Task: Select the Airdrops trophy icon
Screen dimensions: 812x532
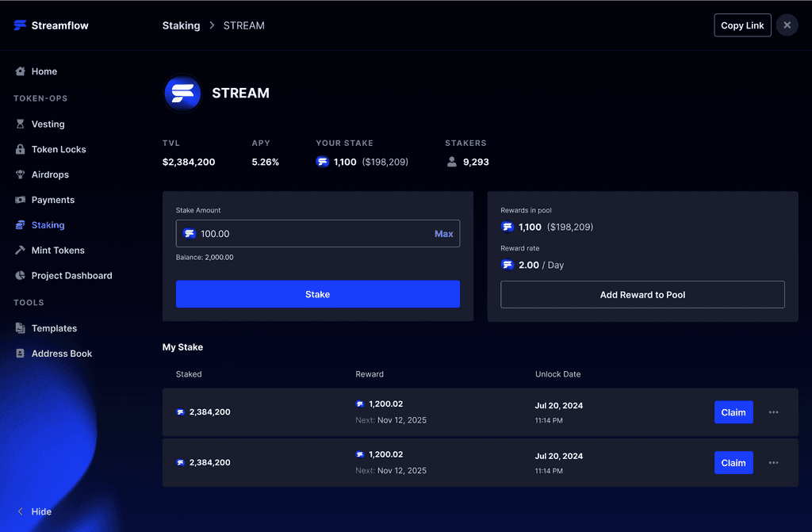Action: pyautogui.click(x=20, y=174)
